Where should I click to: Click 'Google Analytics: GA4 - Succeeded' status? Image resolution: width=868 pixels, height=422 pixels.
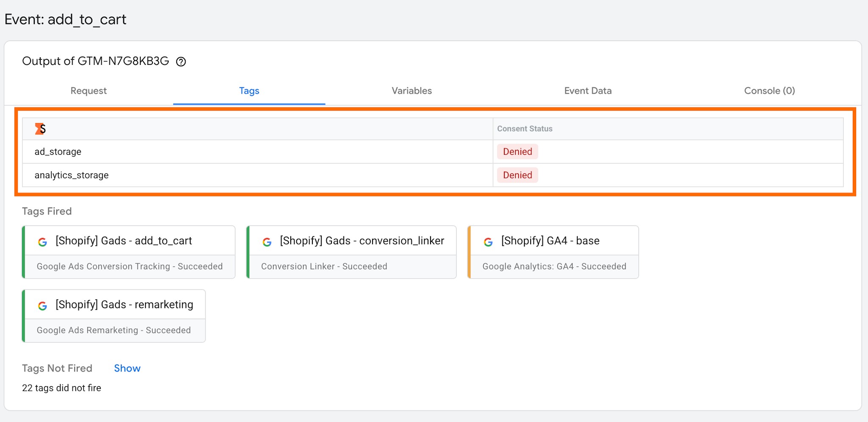coord(554,266)
